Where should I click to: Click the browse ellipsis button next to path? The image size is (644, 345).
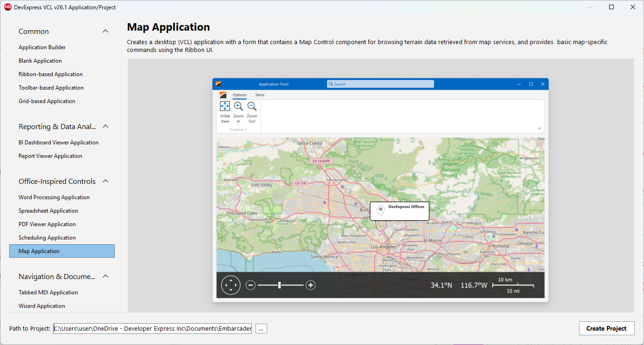pos(261,328)
